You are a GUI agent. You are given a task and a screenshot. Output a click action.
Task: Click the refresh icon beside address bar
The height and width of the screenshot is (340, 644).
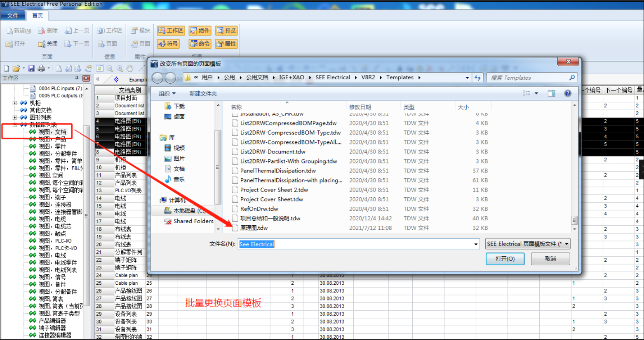477,78
